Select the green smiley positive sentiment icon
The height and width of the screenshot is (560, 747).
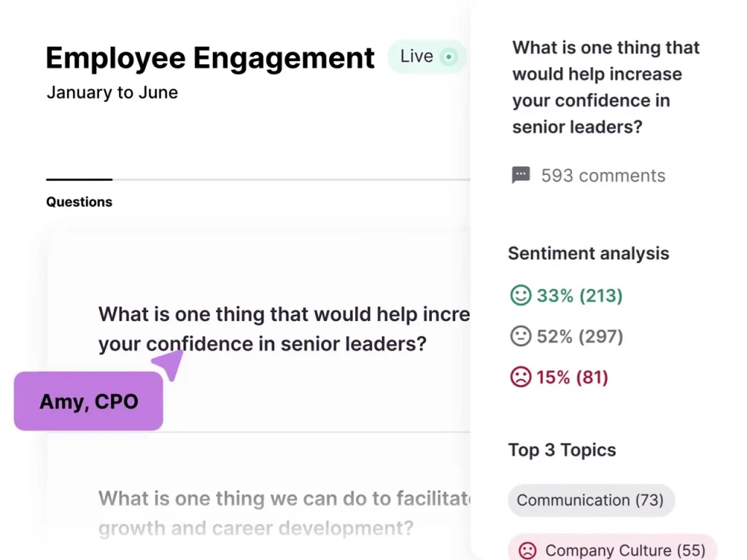(x=520, y=295)
